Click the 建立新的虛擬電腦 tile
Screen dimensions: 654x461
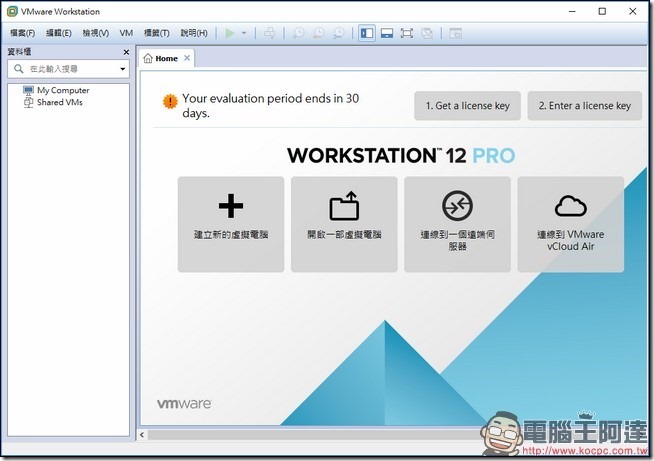click(231, 224)
